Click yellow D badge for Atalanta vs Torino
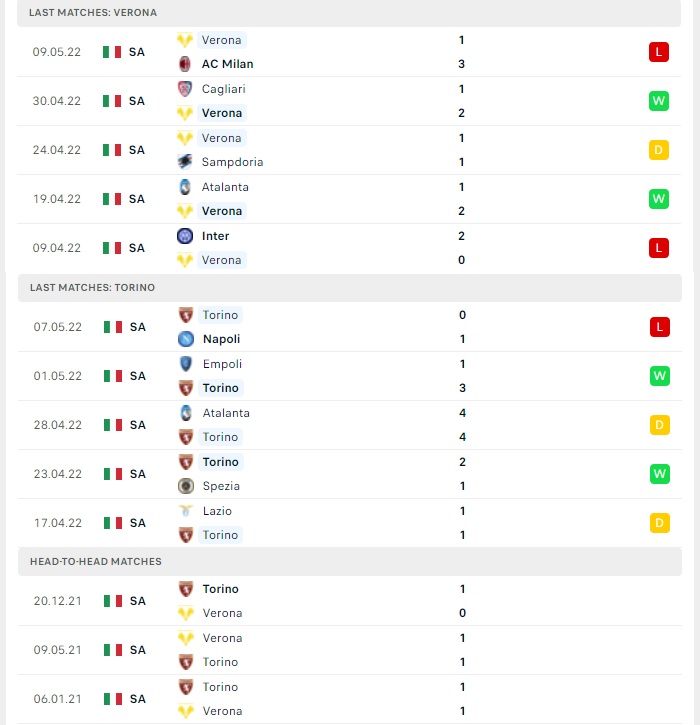The width and height of the screenshot is (700, 725). tap(660, 425)
